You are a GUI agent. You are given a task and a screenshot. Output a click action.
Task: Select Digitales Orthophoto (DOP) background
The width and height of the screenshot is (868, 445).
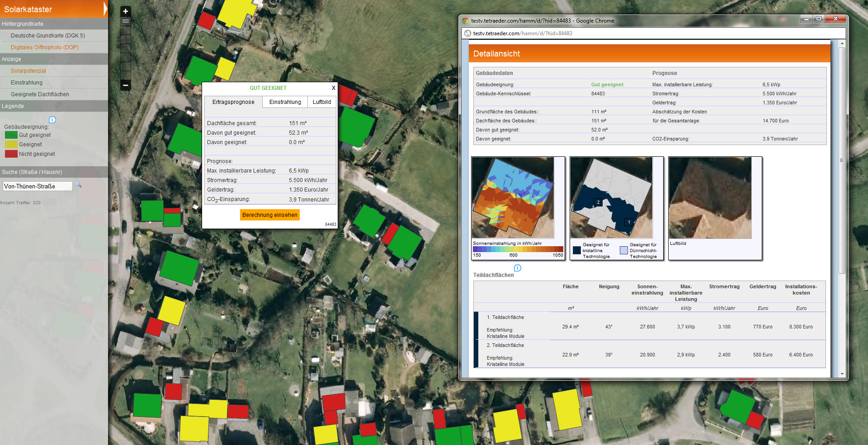coord(45,47)
